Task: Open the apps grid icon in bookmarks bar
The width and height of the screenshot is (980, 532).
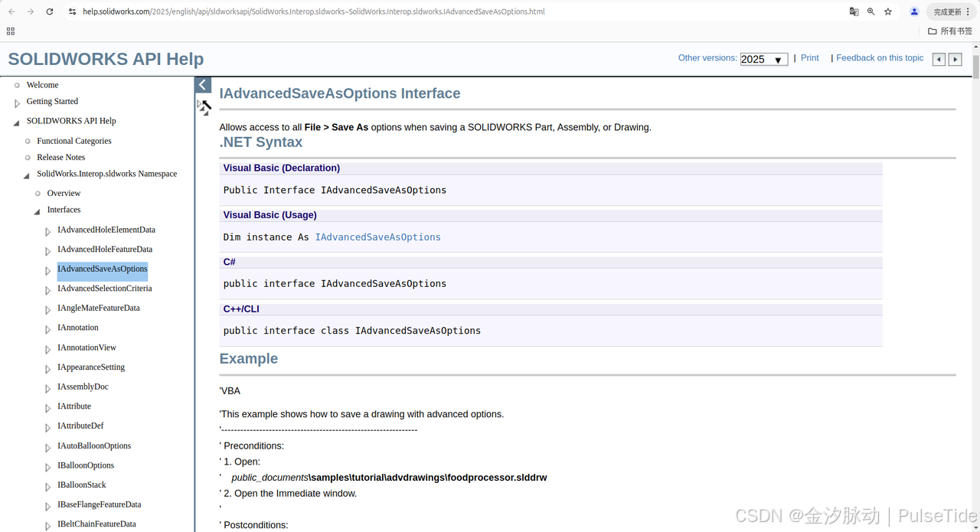Action: pyautogui.click(x=11, y=31)
